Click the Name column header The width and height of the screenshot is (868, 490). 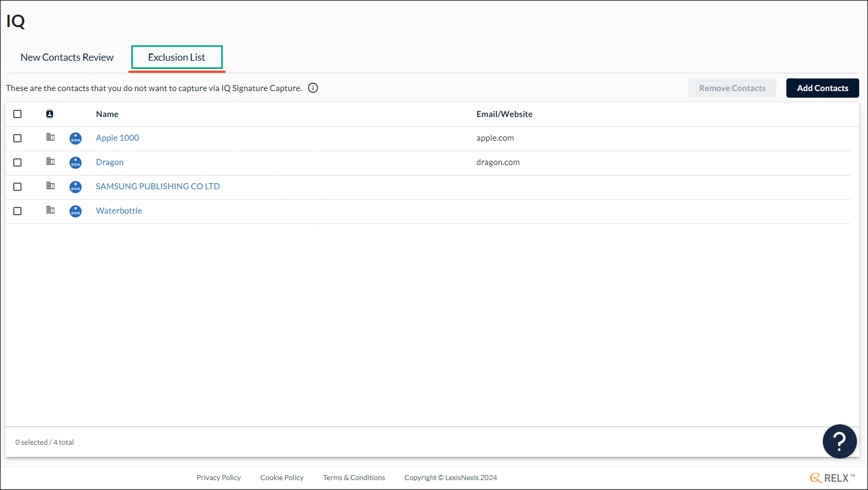tap(107, 114)
